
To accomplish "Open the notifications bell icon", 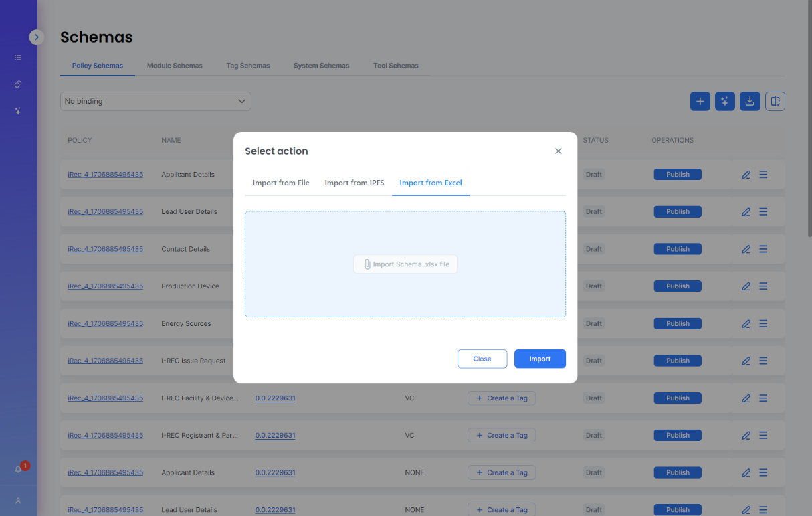I will [x=18, y=469].
